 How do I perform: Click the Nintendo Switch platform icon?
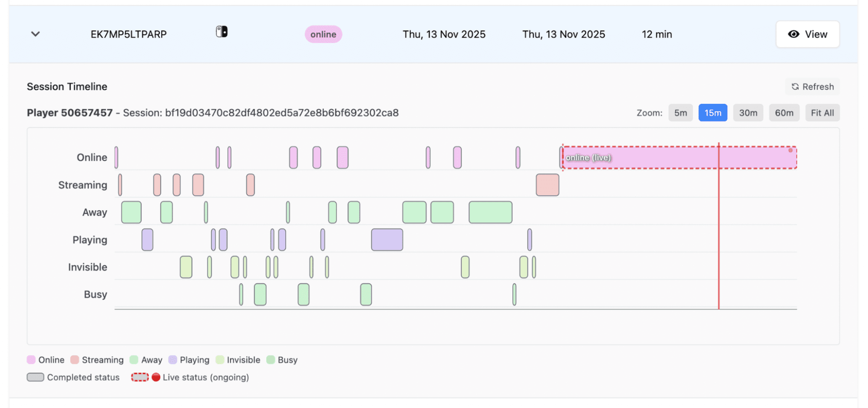[221, 32]
